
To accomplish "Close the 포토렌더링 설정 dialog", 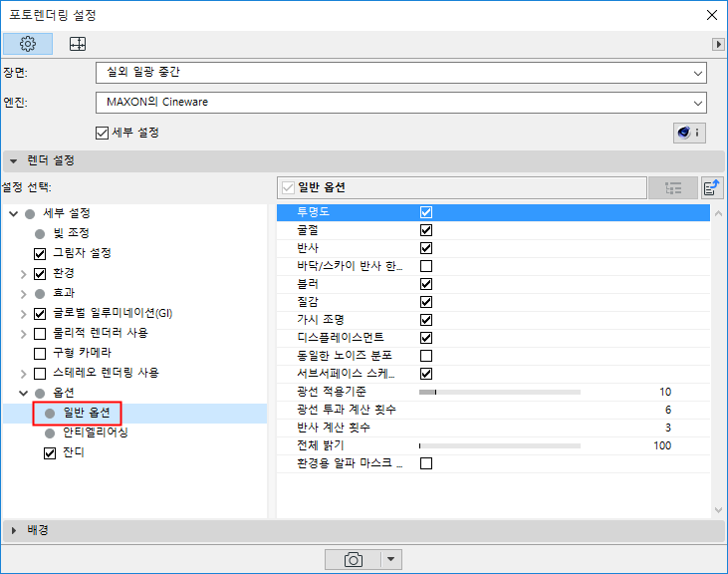I will [x=712, y=15].
